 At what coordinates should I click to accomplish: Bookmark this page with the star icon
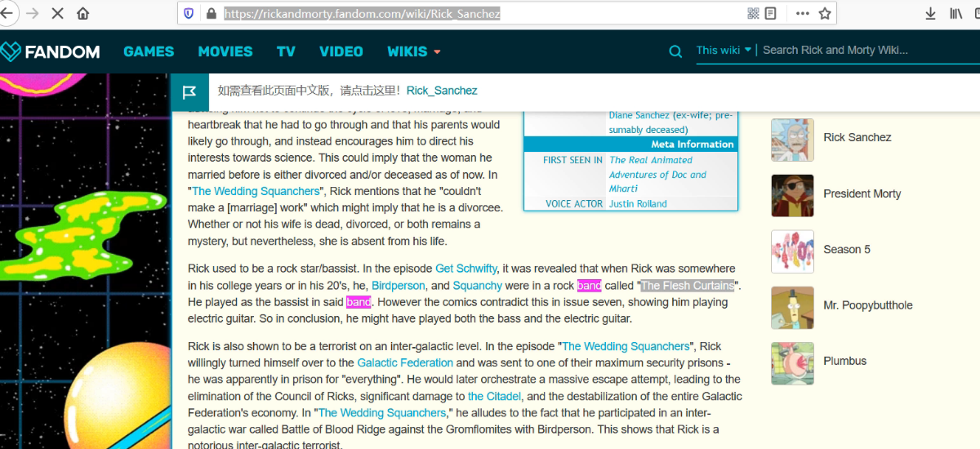[825, 14]
